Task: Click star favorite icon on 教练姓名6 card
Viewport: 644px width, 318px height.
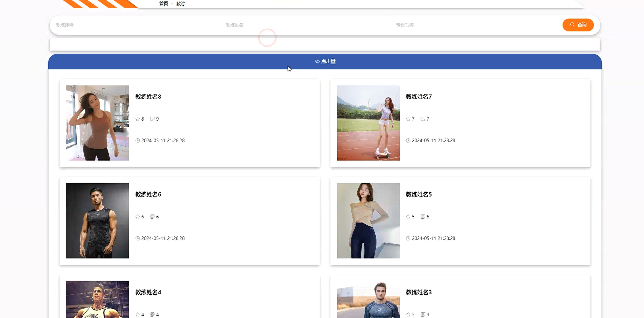Action: [x=137, y=217]
